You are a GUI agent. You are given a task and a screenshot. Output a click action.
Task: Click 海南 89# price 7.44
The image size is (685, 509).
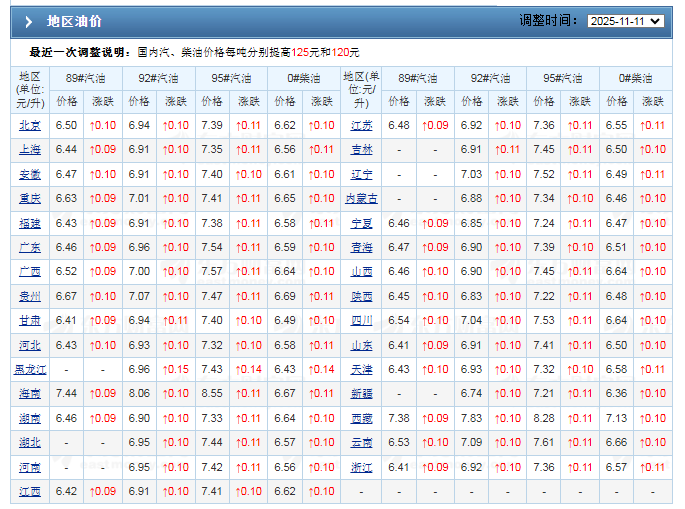click(66, 393)
